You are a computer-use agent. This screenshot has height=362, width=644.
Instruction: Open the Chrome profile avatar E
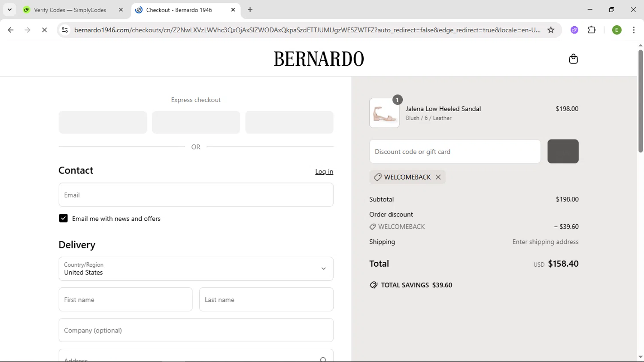click(x=617, y=30)
